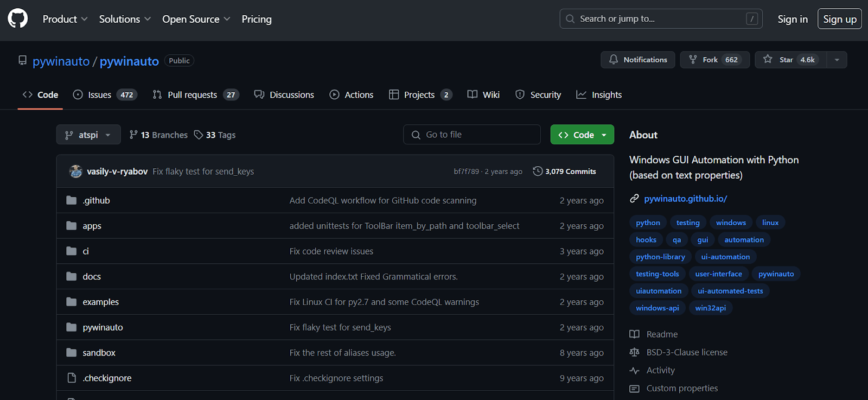Screen dimensions: 868x400
Task: Click vasily-v-ryabov avatar image
Action: point(76,171)
